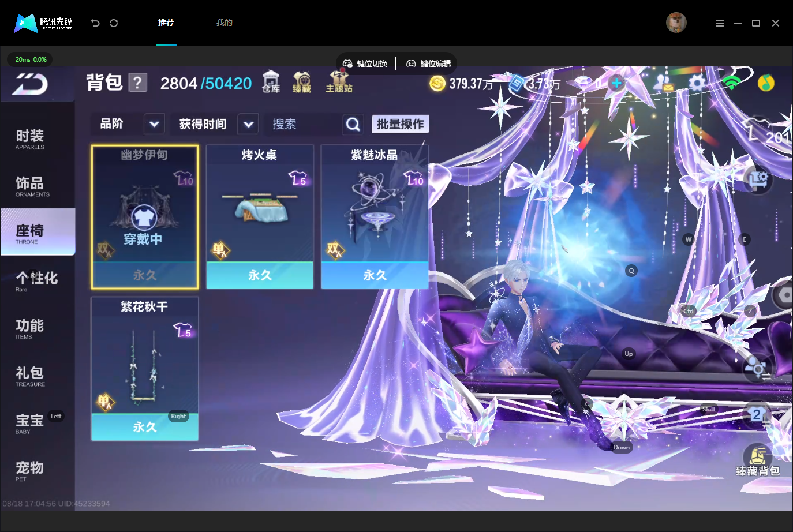Switch to the 推荐 tab
The height and width of the screenshot is (532, 793).
point(166,23)
